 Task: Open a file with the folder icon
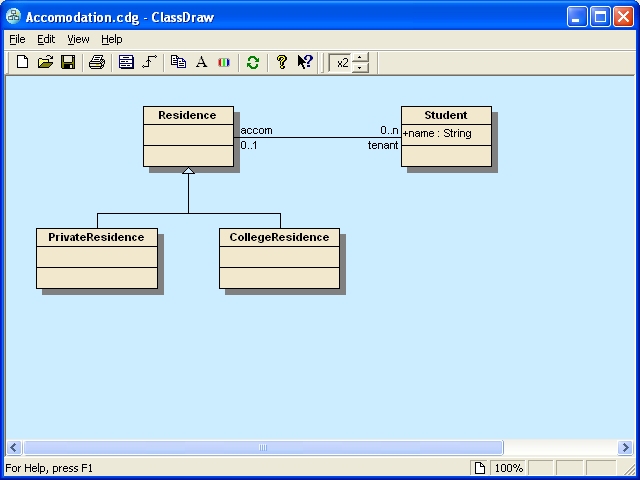click(x=45, y=62)
